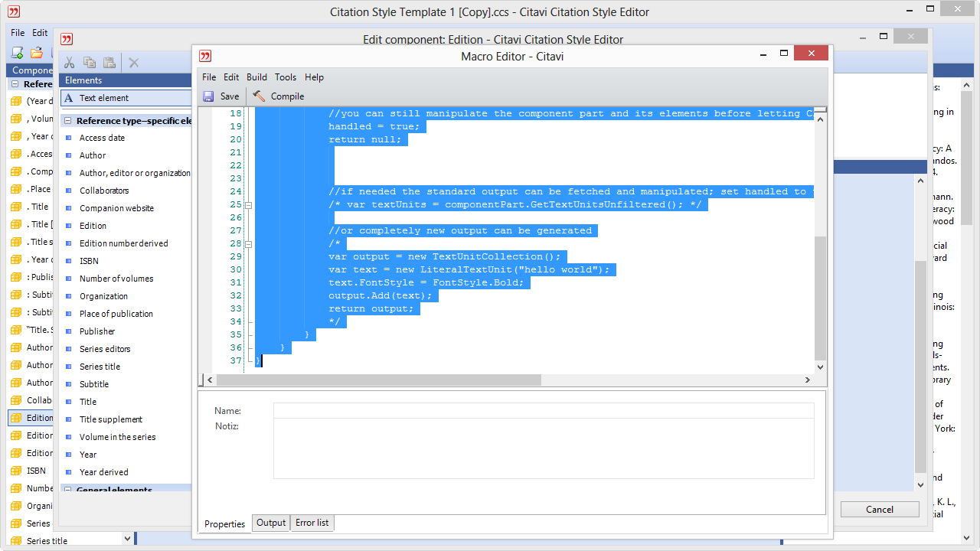
Task: Click the component icon beside 'Organi' row
Action: [16, 506]
